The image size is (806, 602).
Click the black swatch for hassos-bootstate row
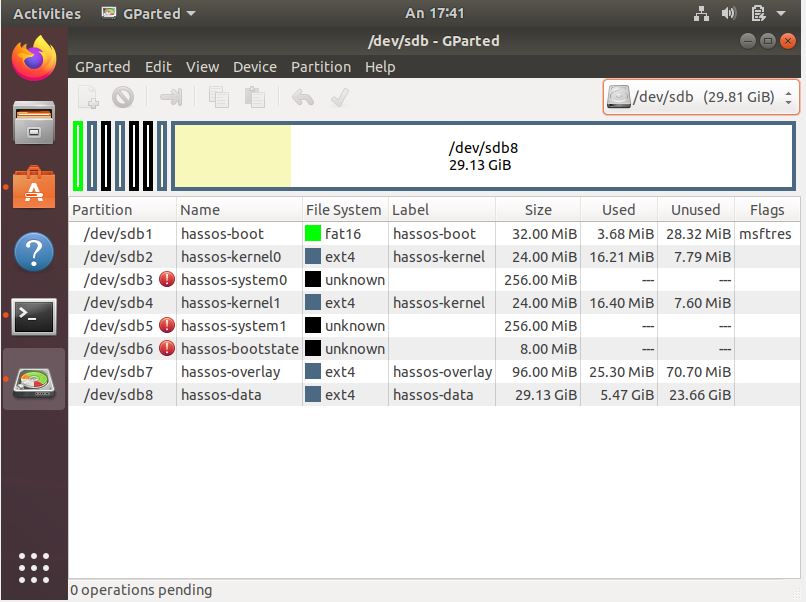[313, 349]
